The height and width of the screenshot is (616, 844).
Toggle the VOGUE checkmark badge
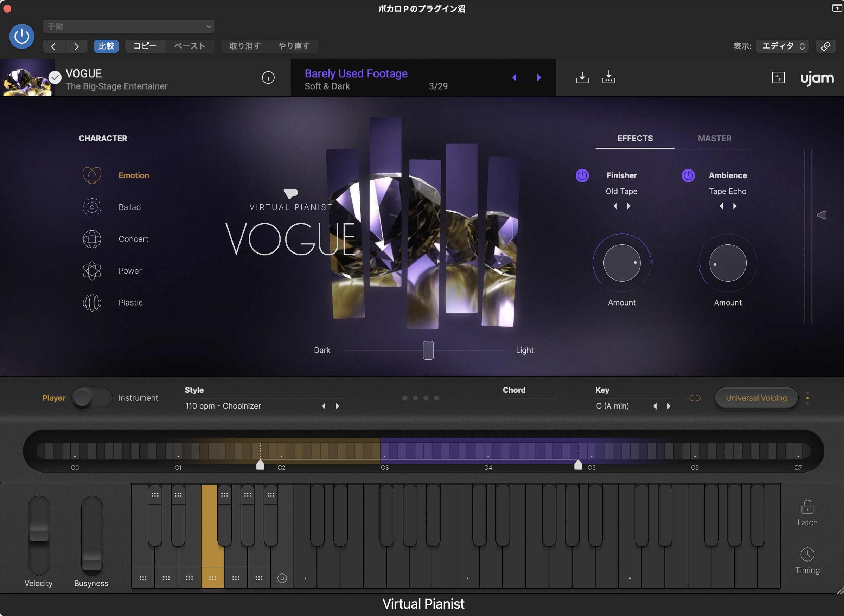[55, 78]
